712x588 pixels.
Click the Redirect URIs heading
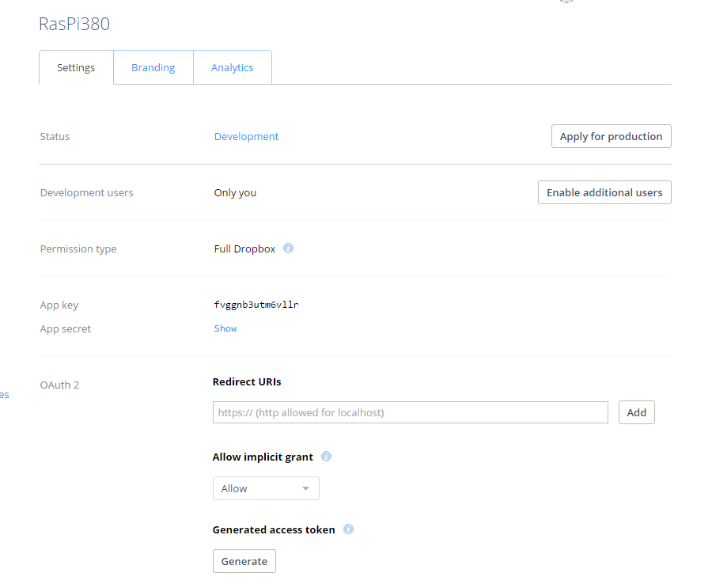pos(247,381)
